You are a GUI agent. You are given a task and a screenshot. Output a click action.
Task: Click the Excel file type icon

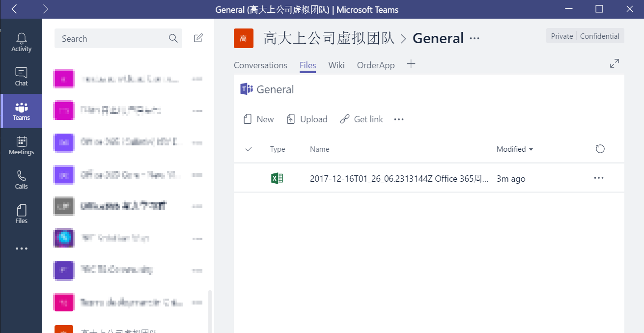click(x=277, y=178)
